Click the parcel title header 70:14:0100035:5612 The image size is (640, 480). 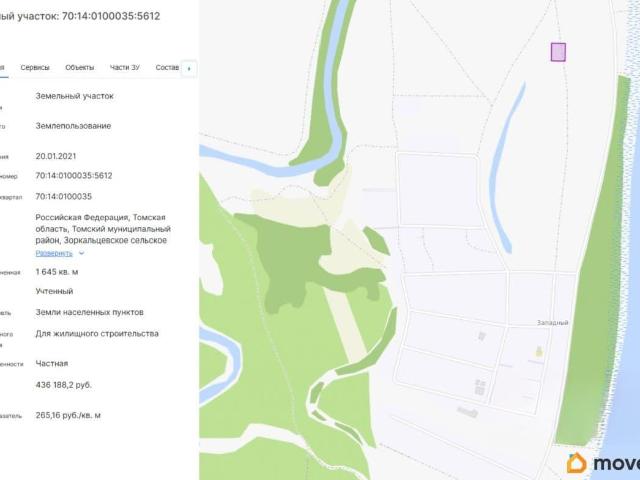tap(111, 16)
